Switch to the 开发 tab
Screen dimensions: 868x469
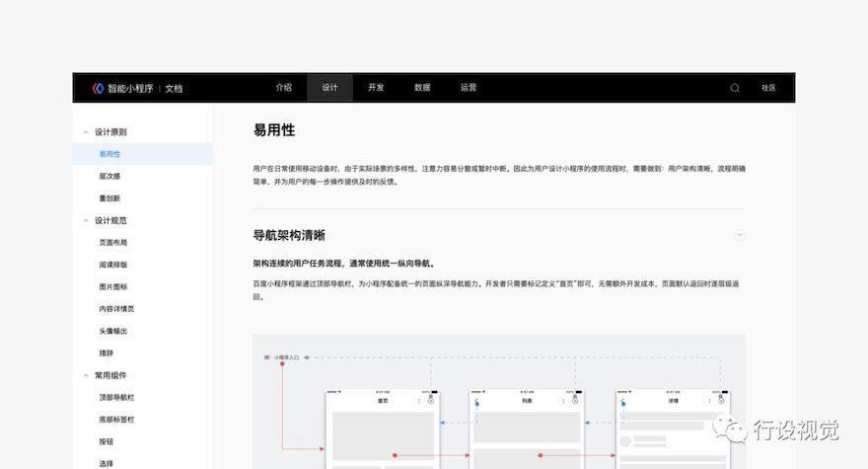376,88
